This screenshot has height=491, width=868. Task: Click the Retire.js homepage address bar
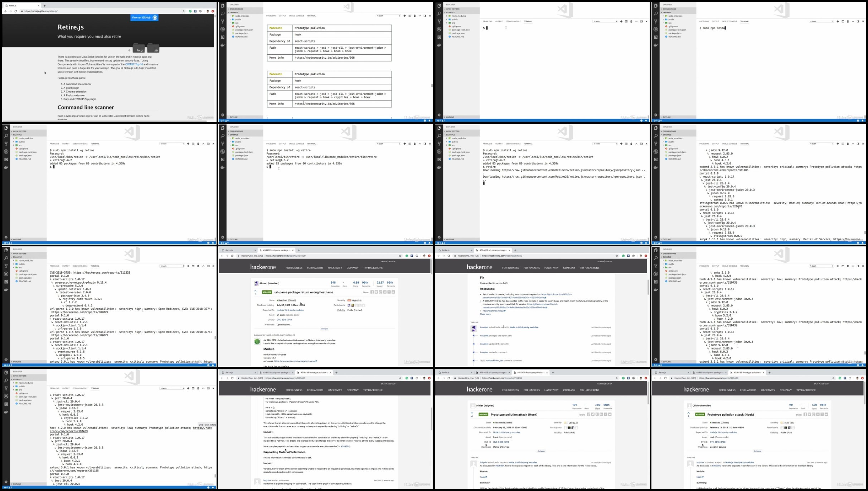point(102,11)
